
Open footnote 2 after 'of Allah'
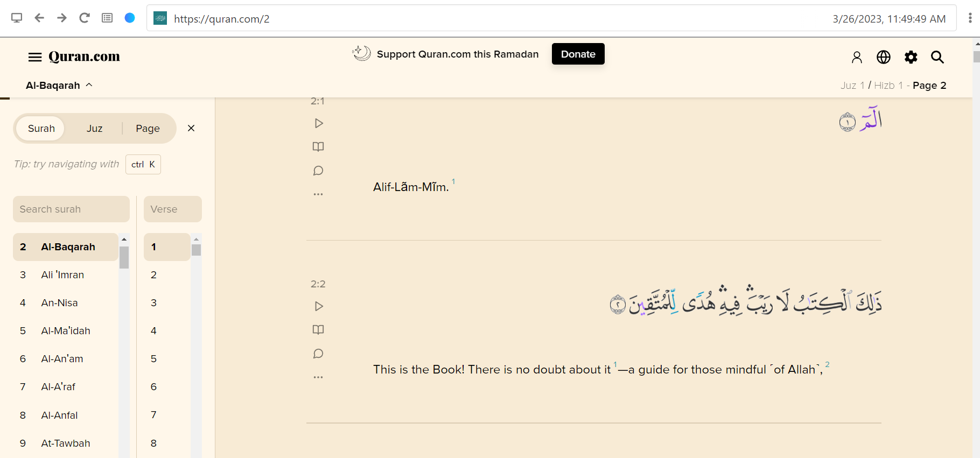pyautogui.click(x=827, y=364)
